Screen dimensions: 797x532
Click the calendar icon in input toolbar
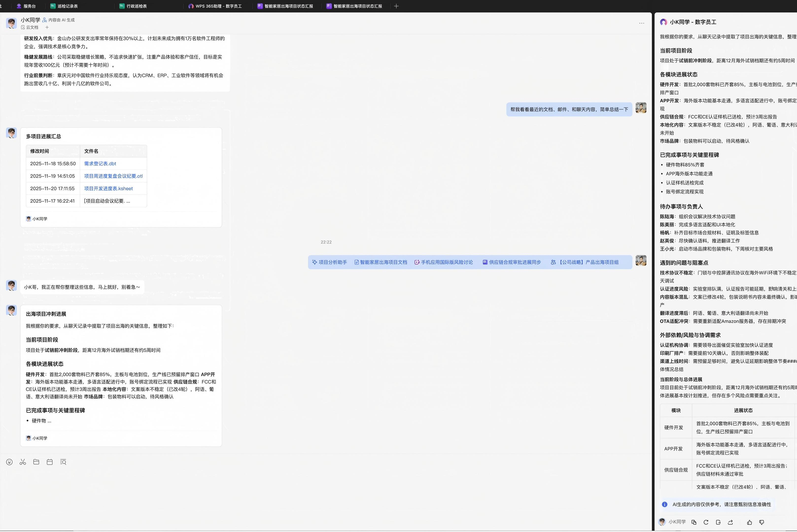pyautogui.click(x=50, y=462)
